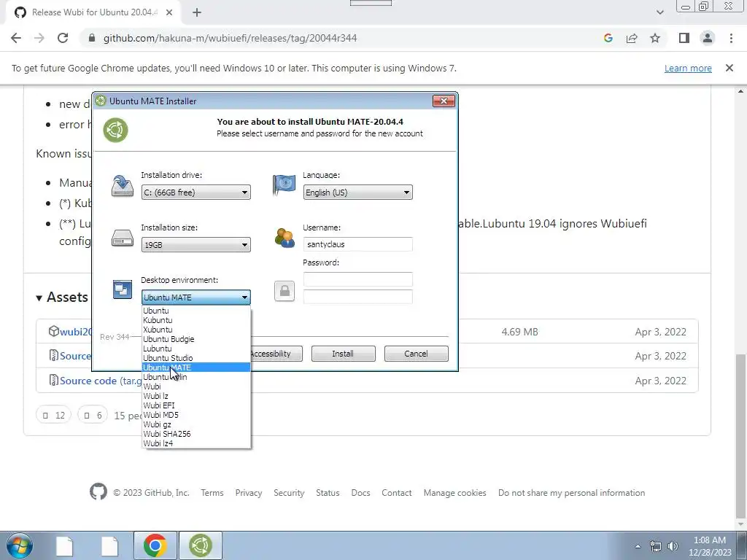Image resolution: width=747 pixels, height=560 pixels.
Task: Select Wubi lz list entry
Action: tap(196, 396)
